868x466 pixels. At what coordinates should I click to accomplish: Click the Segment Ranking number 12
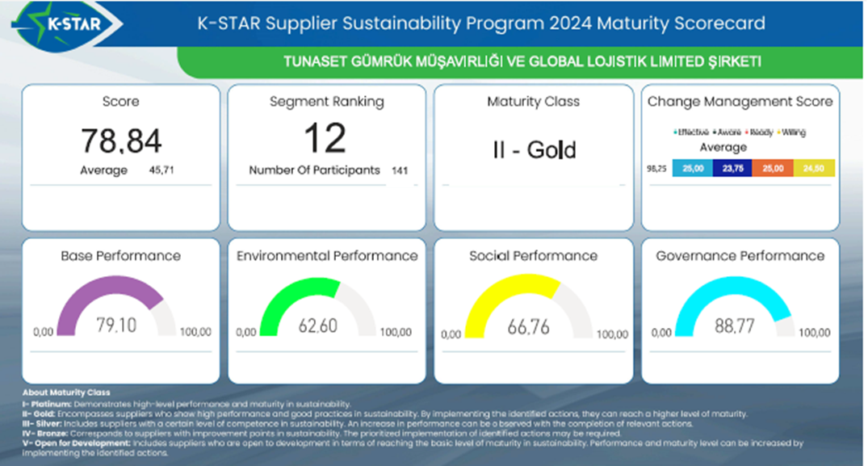tap(326, 138)
